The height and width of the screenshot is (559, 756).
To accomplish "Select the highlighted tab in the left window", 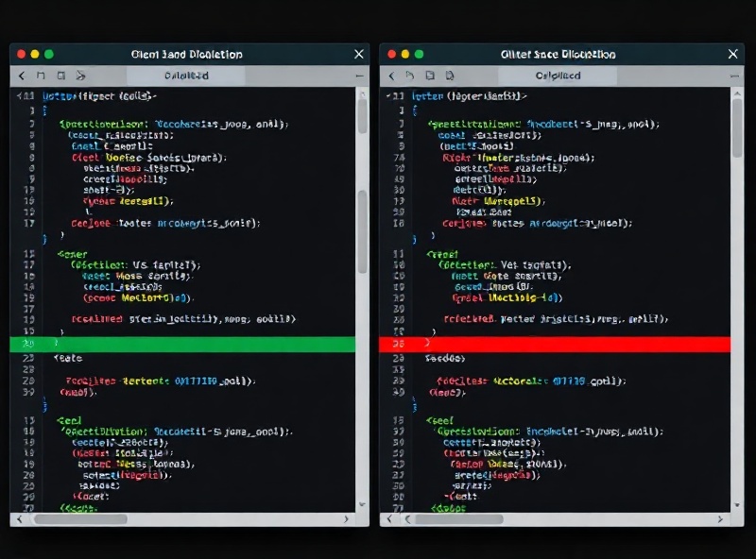I will [186, 76].
